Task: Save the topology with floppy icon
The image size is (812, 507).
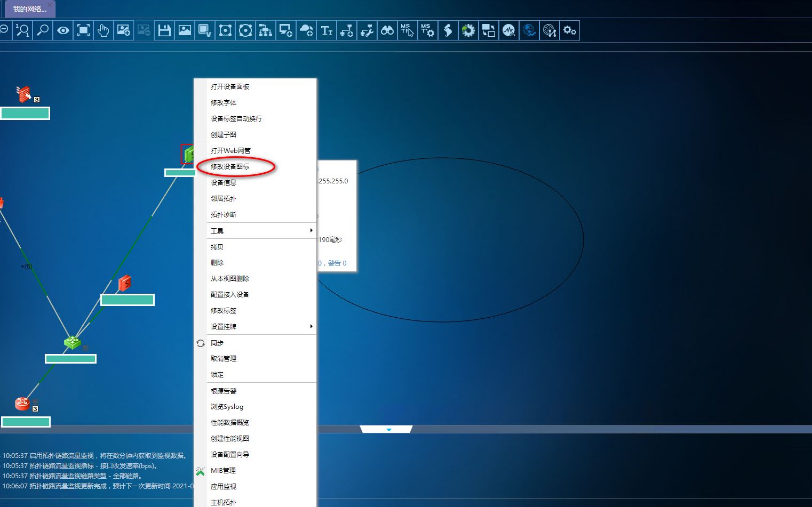Action: [164, 30]
